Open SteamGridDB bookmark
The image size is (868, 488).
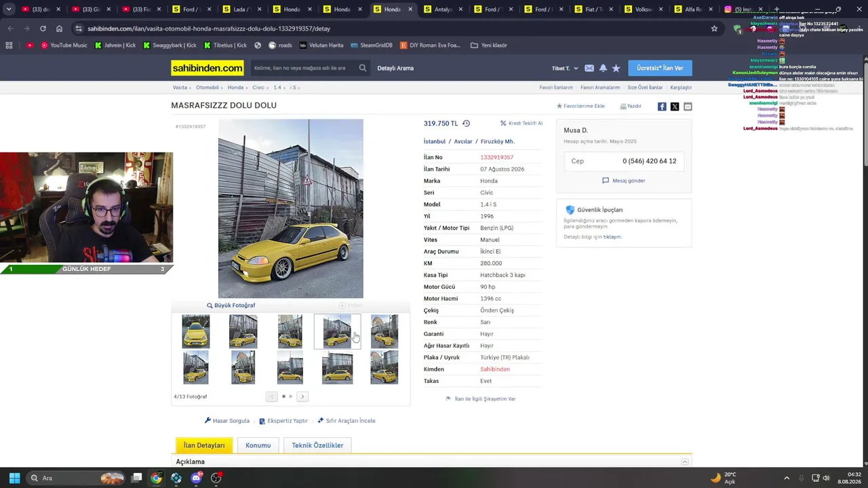click(x=372, y=45)
